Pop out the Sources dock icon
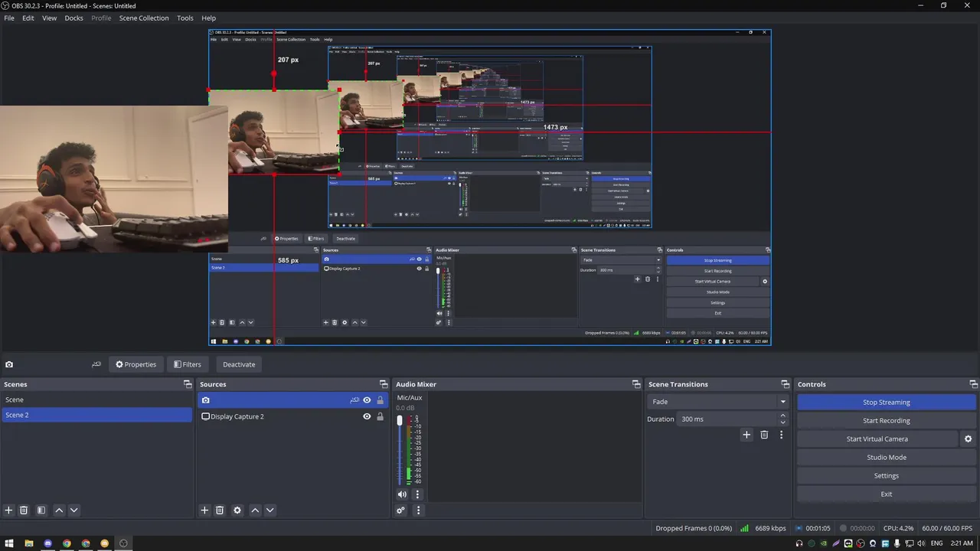Image resolution: width=980 pixels, height=551 pixels. pyautogui.click(x=384, y=384)
